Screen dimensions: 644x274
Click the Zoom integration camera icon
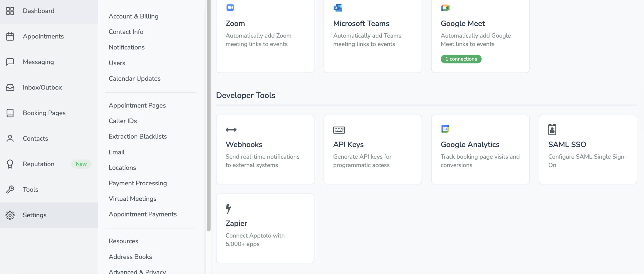[229, 8]
